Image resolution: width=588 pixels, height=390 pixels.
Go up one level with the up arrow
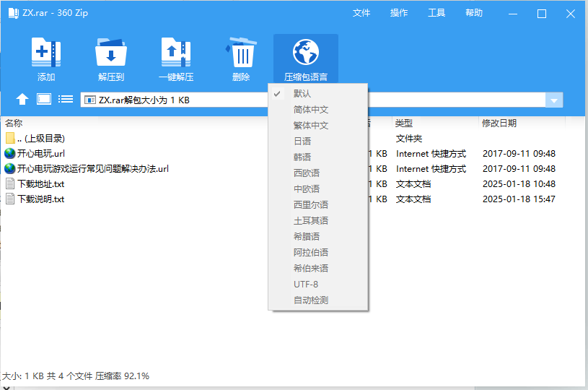pyautogui.click(x=22, y=100)
